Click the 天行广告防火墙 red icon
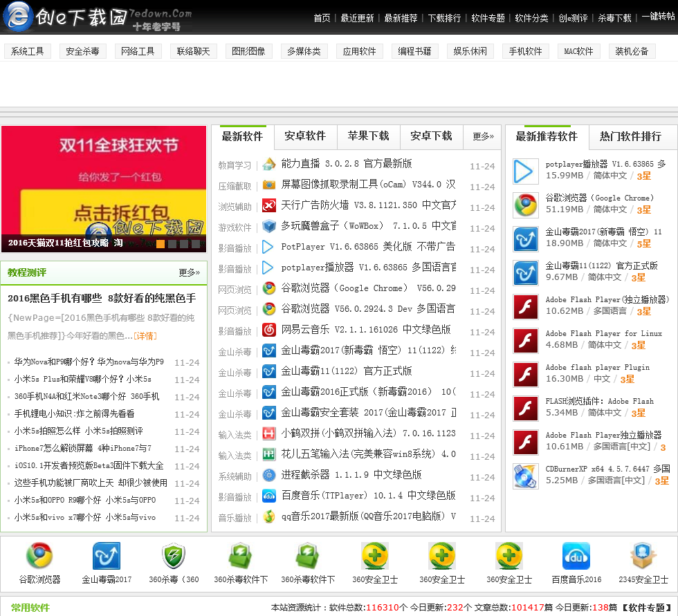Image resolution: width=678 pixels, height=616 pixels. (x=269, y=205)
